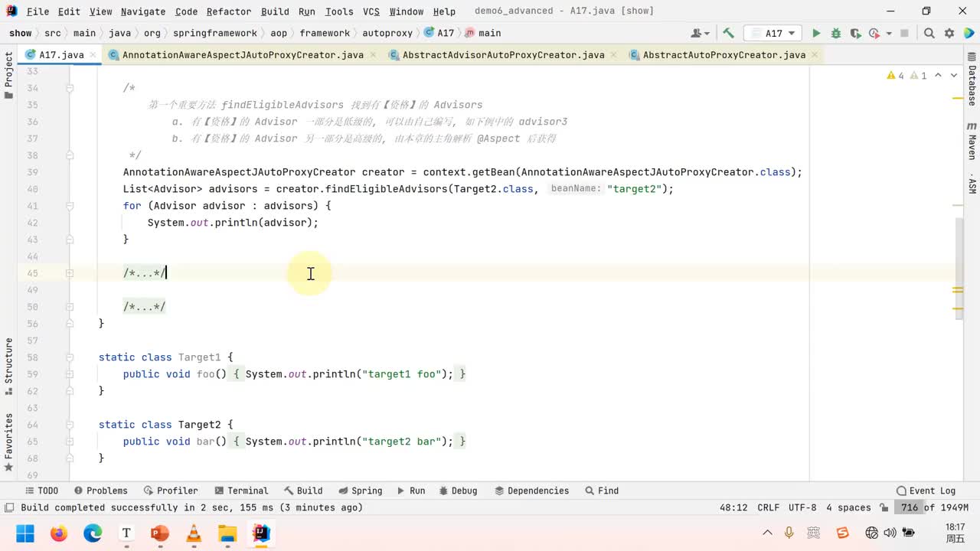This screenshot has width=980, height=551.
Task: Open the Build menu
Action: click(275, 11)
